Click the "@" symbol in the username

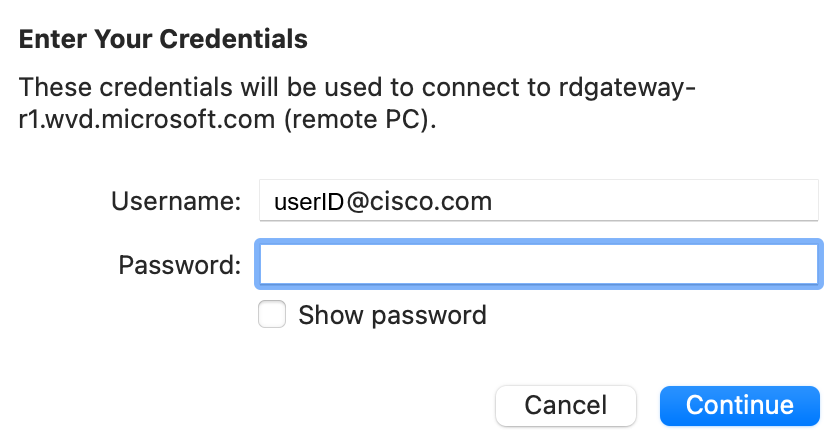[356, 201]
